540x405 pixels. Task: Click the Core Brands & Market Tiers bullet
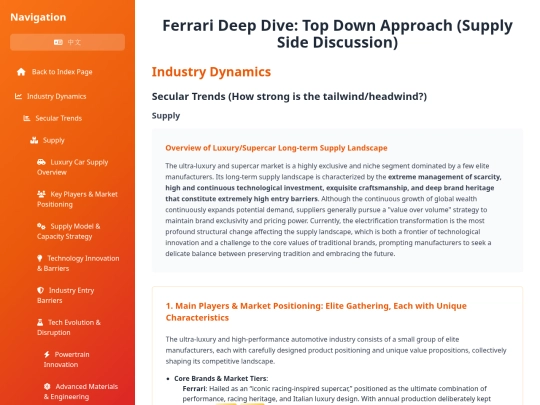point(221,378)
